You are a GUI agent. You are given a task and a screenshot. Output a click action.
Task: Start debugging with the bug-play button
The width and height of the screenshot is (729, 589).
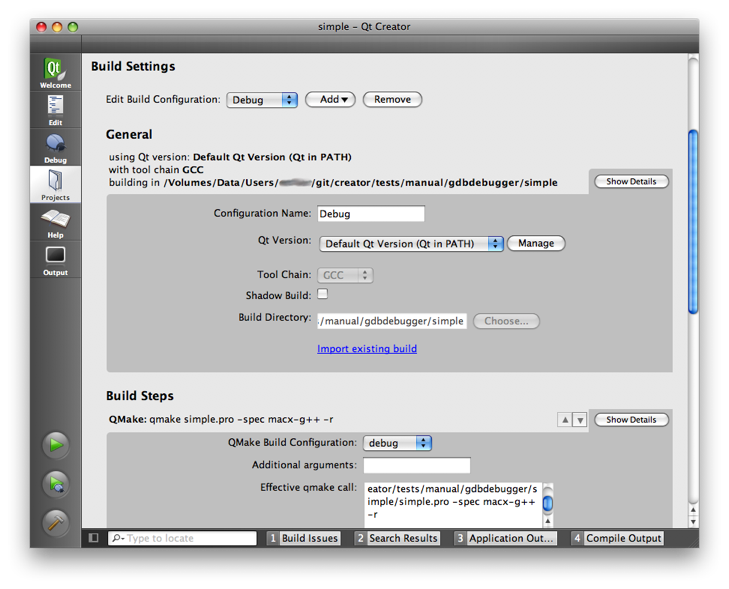[56, 484]
